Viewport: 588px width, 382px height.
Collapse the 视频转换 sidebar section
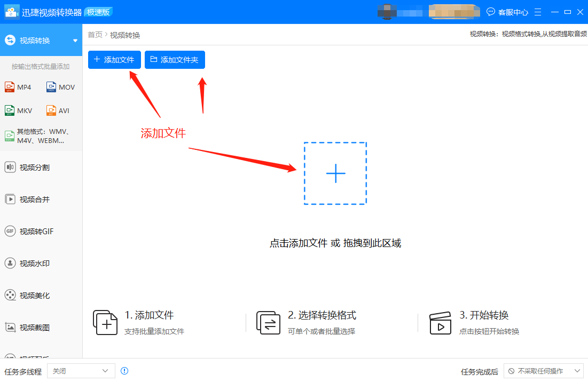[x=75, y=41]
